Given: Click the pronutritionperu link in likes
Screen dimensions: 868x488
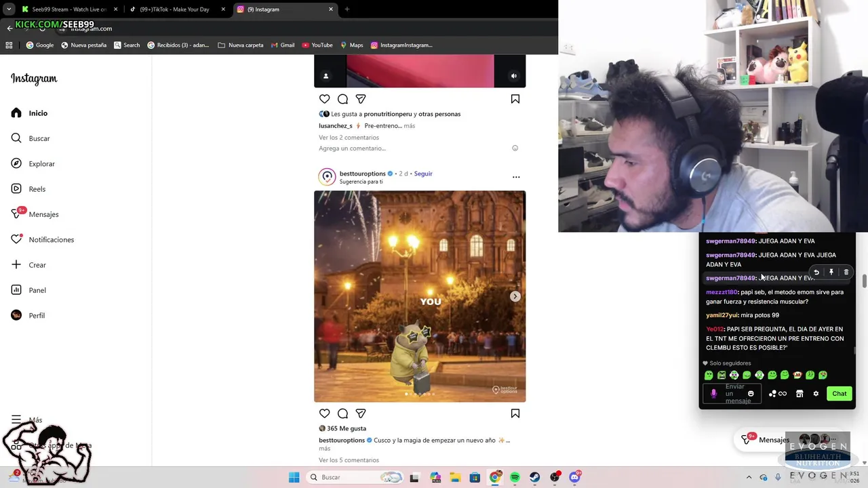Looking at the screenshot, I should click(x=388, y=114).
